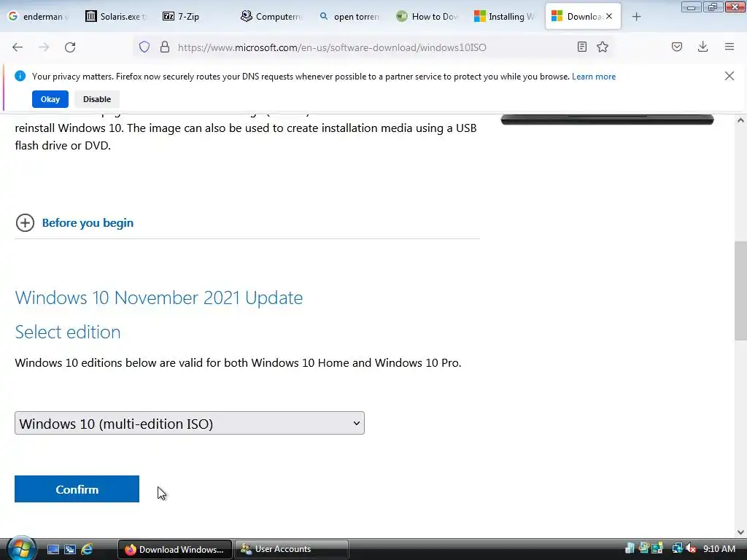
Task: Click the page scrollbar thumb
Action: (x=740, y=290)
